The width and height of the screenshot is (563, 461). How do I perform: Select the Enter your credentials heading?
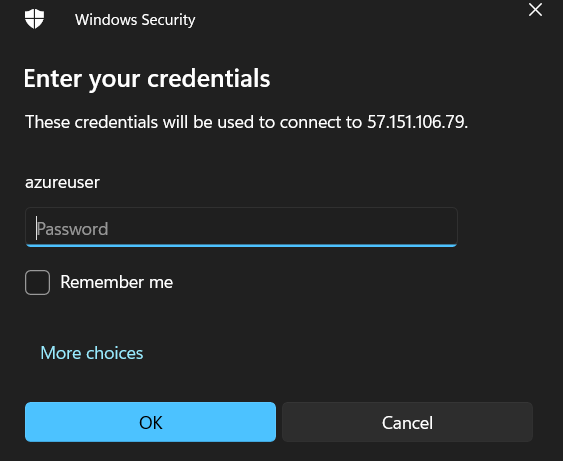[147, 79]
